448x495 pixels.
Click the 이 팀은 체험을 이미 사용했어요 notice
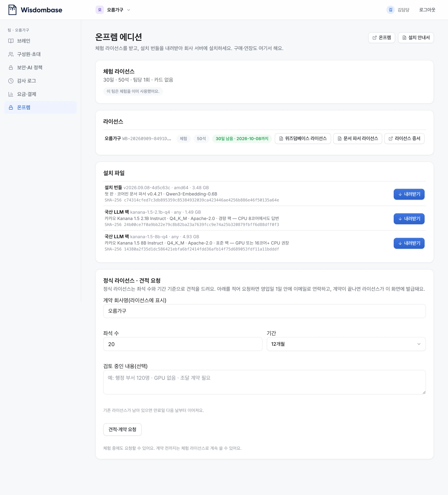133,91
